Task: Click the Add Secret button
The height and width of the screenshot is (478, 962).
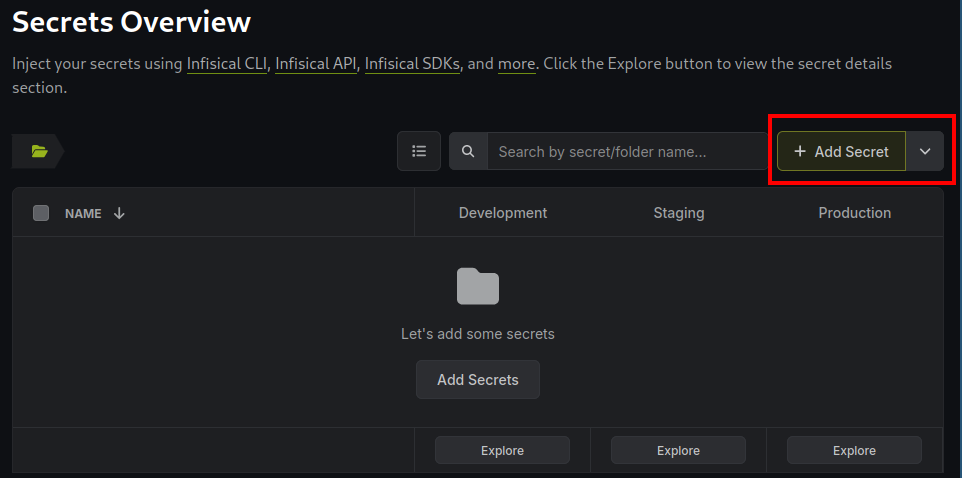Action: point(842,151)
